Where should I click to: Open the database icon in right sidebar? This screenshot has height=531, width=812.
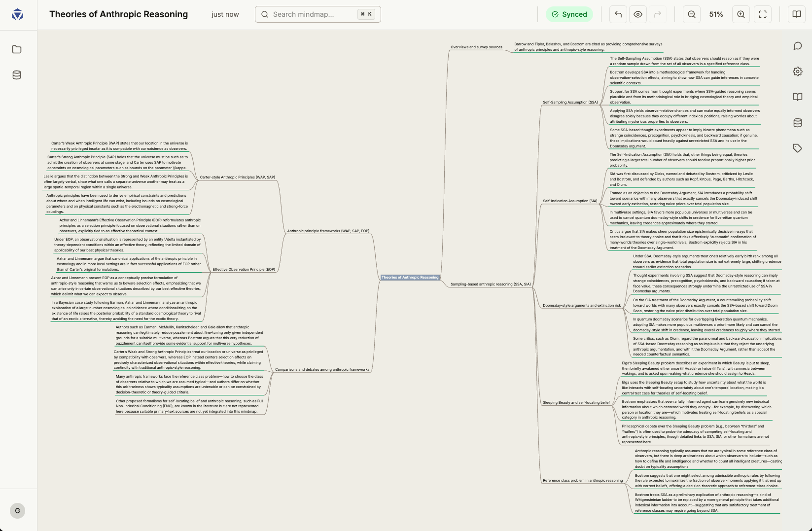tap(798, 123)
